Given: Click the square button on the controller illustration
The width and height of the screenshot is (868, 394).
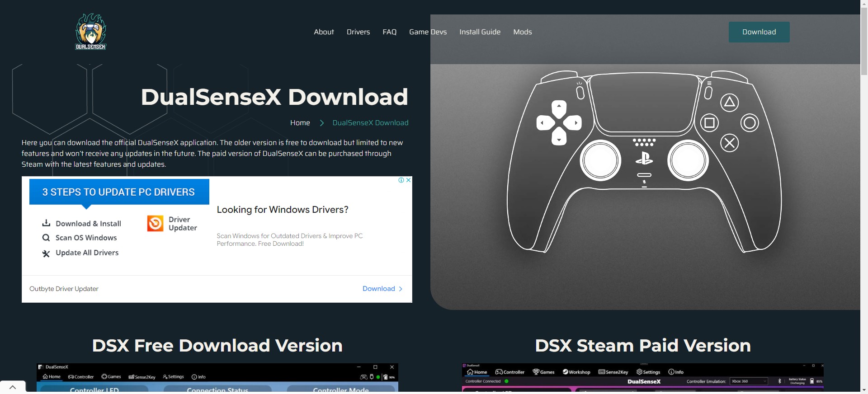Looking at the screenshot, I should [x=709, y=123].
